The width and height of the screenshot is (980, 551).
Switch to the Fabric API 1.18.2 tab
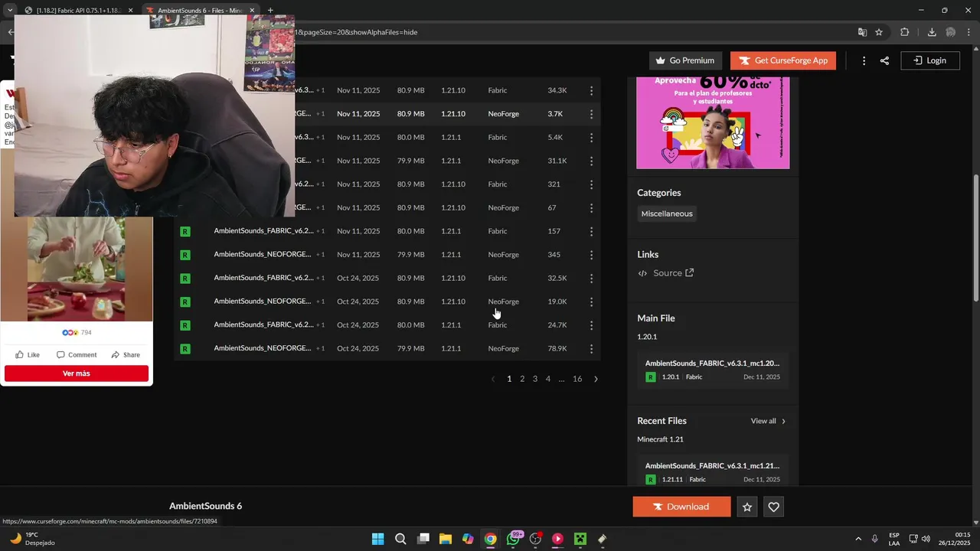(80, 10)
